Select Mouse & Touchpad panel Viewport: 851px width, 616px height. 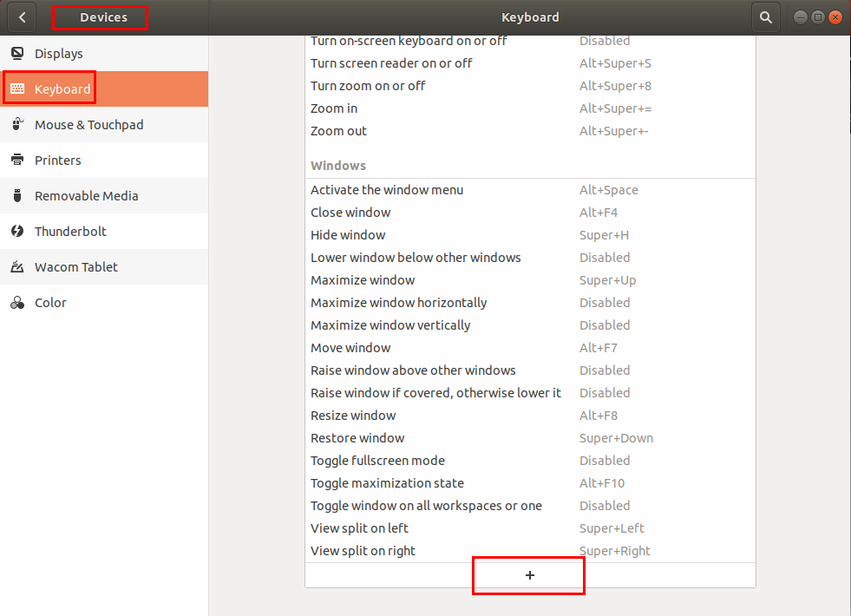click(103, 124)
